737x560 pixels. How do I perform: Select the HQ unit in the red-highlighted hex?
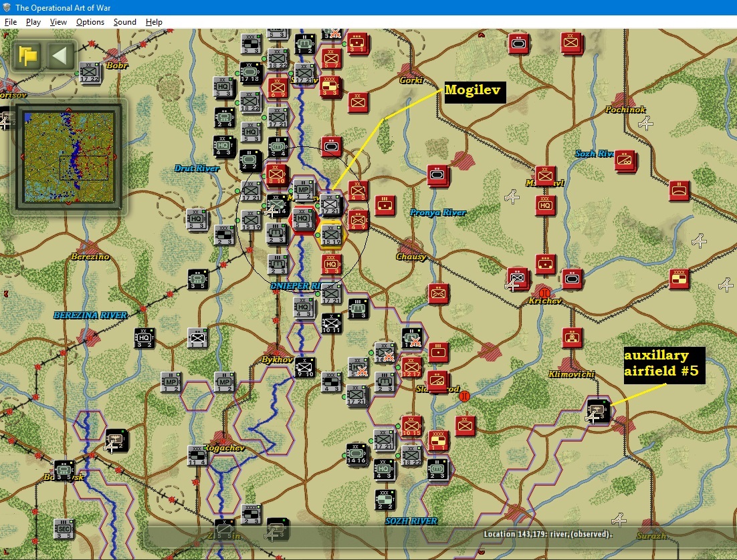303,220
